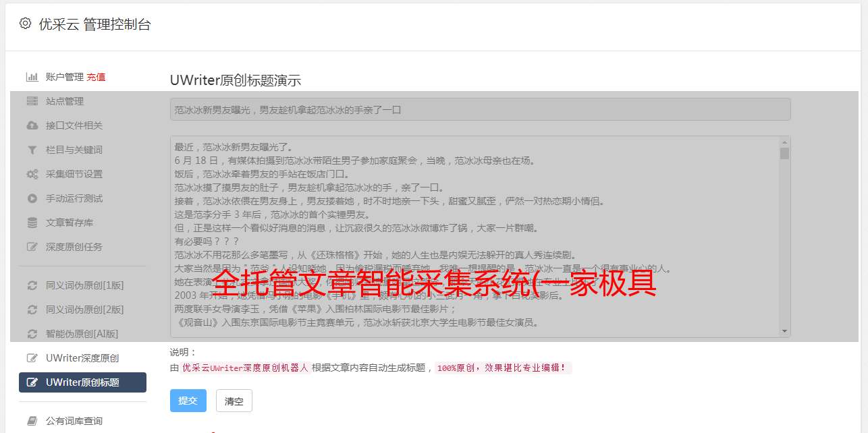Click the gear icon beside 优采云 管理控制台
Image resolution: width=868 pixels, height=433 pixels.
point(25,24)
